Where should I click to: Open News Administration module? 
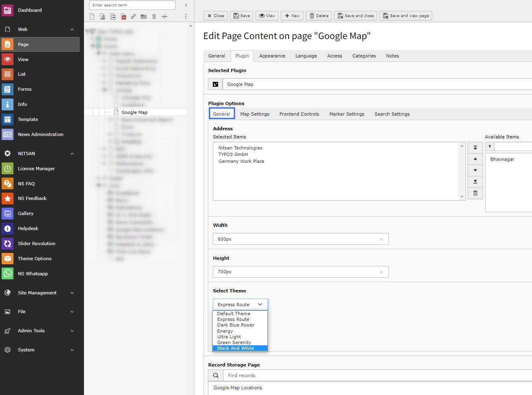(40, 134)
